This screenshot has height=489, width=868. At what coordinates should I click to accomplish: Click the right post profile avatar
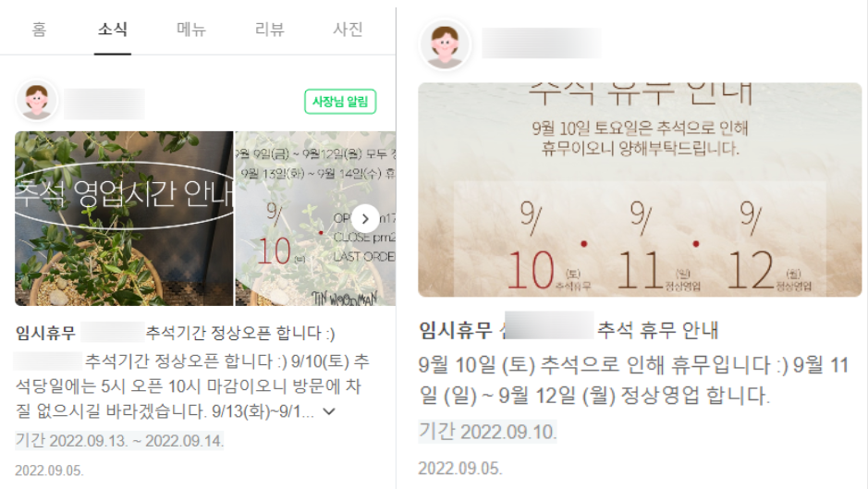pos(445,44)
